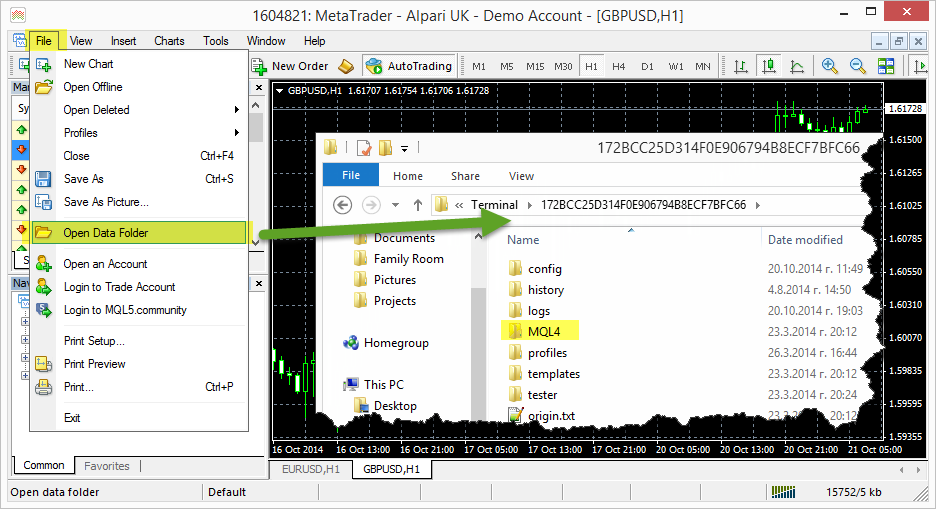Open the Window menu

tap(266, 41)
